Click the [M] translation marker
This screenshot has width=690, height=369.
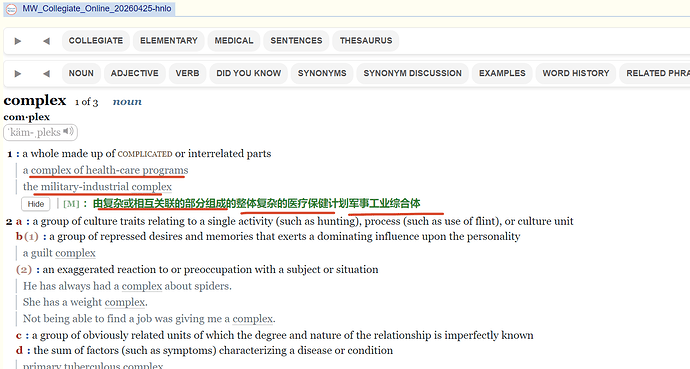[71, 204]
